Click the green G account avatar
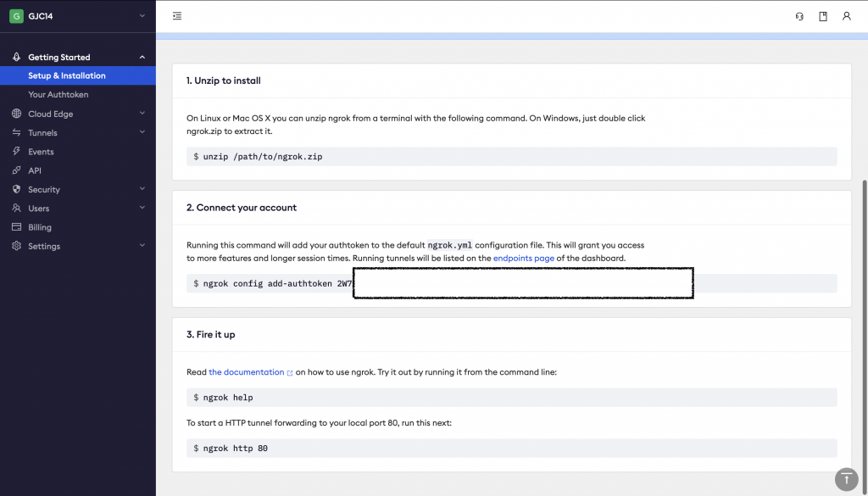Screen dimensions: 868x496 16,16
